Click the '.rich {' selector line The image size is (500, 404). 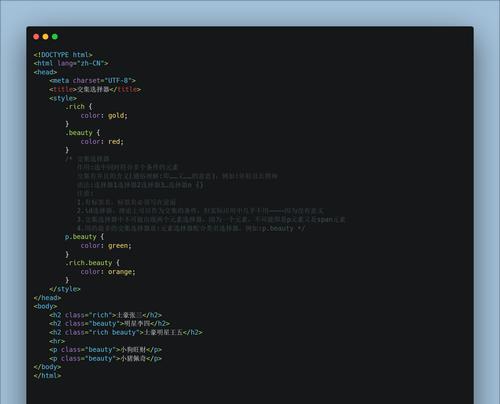pyautogui.click(x=78, y=107)
